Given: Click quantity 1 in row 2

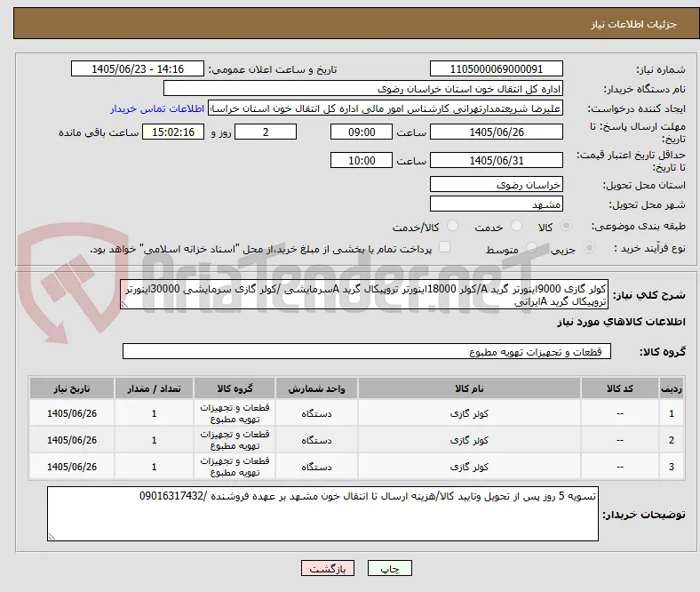Looking at the screenshot, I should (154, 440).
